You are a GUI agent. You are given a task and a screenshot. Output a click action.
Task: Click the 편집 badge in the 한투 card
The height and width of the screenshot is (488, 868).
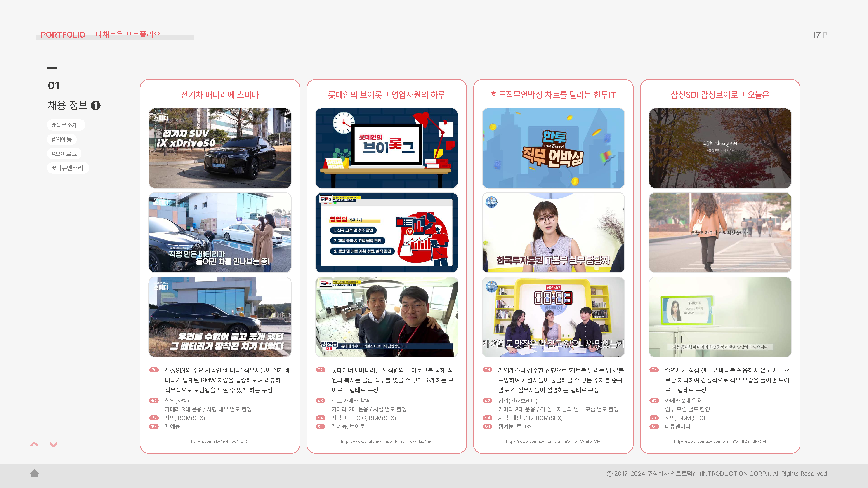coord(487,418)
